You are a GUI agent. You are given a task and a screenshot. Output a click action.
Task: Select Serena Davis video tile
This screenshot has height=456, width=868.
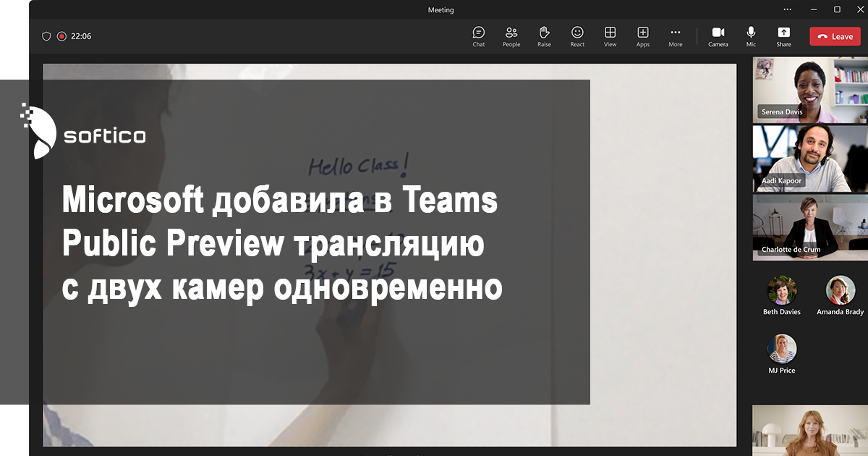coord(809,90)
